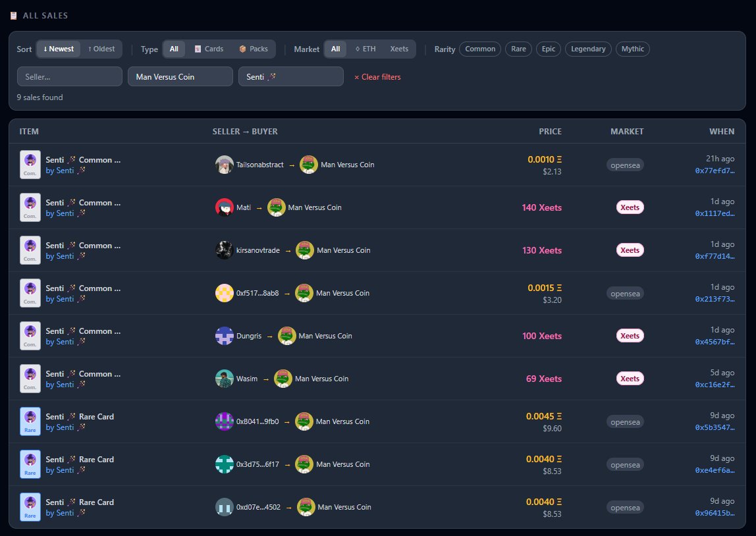Image resolution: width=756 pixels, height=536 pixels.
Task: Open transaction link 0x77efd7
Action: pos(715,171)
